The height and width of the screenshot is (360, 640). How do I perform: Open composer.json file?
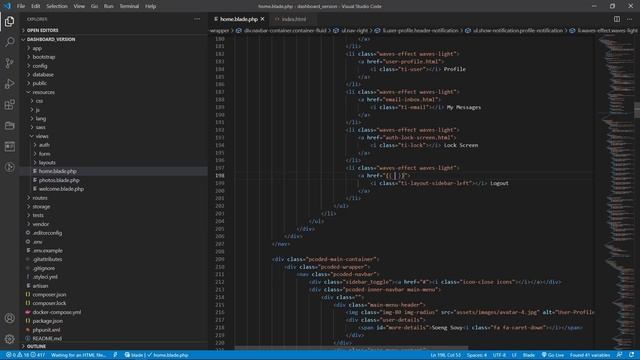pos(49,294)
